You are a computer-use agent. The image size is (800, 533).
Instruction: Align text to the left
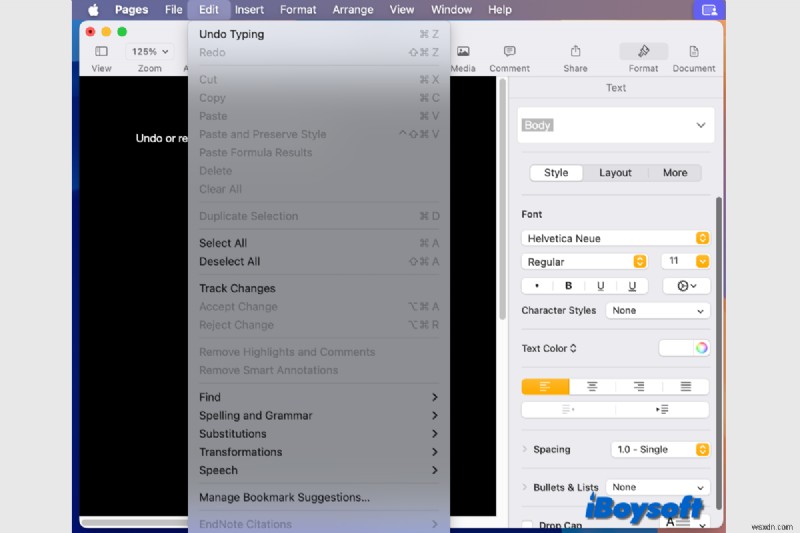pyautogui.click(x=545, y=387)
